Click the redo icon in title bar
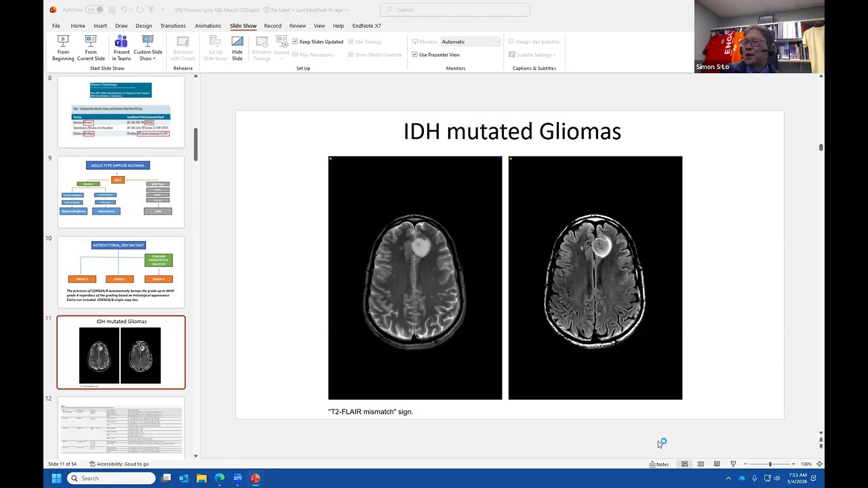This screenshot has width=868, height=488. click(140, 9)
